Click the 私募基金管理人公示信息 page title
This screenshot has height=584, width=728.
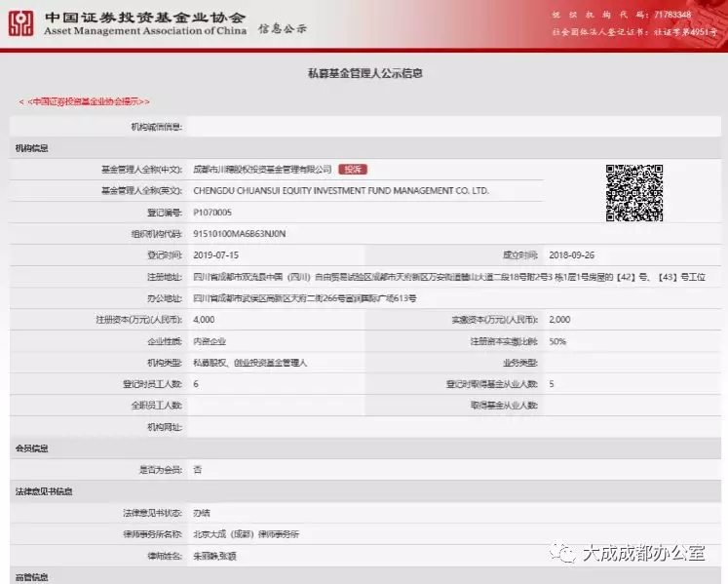coord(364,73)
